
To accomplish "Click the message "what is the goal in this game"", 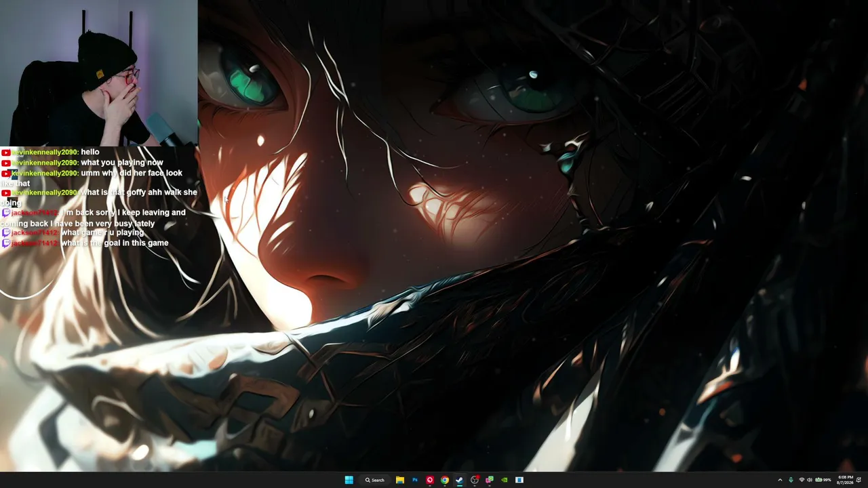I will point(115,243).
